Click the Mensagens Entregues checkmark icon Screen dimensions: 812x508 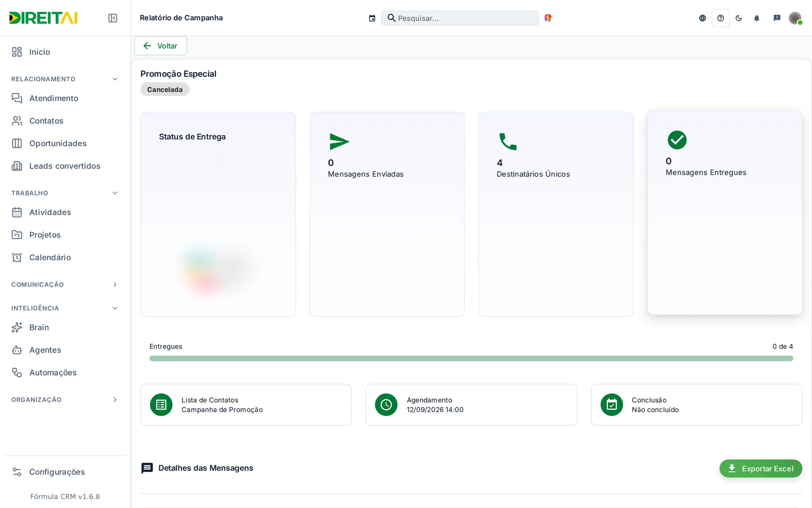point(677,140)
